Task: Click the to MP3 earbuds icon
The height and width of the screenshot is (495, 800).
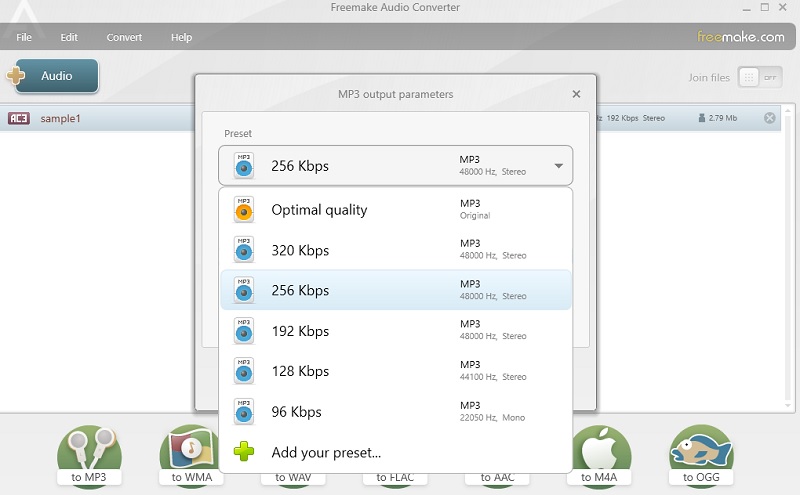Action: point(88,453)
